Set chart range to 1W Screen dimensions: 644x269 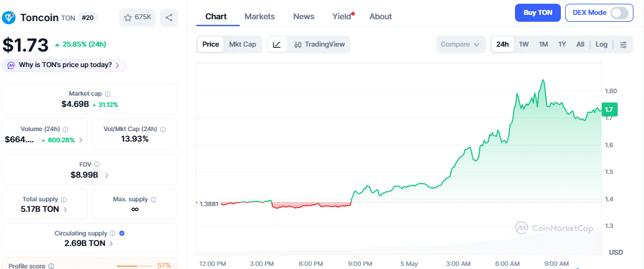pyautogui.click(x=524, y=45)
